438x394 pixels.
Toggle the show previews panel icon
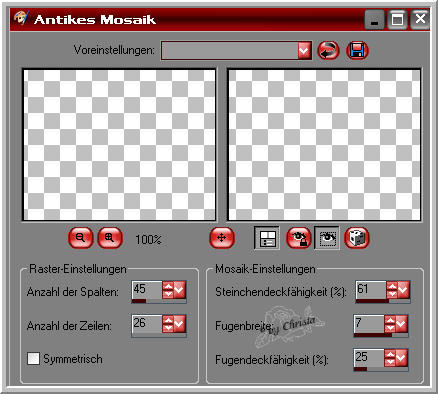pyautogui.click(x=267, y=238)
